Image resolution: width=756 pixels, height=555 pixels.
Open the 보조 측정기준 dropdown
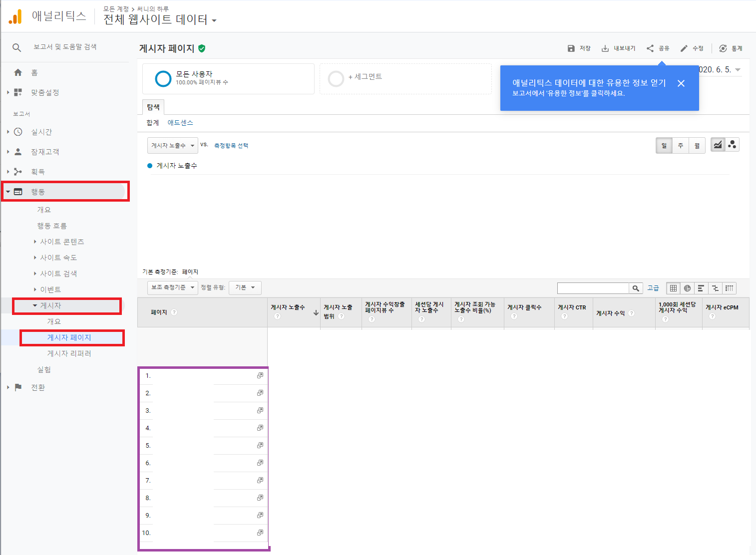[x=173, y=287]
